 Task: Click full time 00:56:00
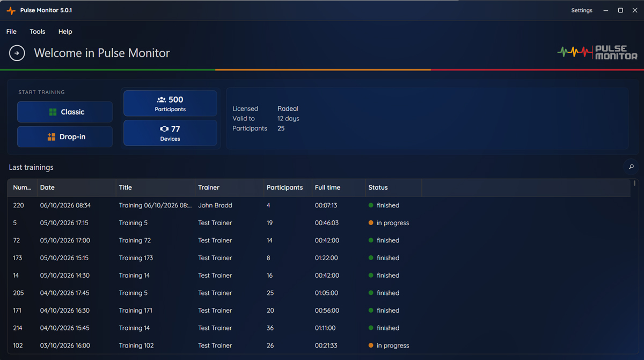[326, 311]
